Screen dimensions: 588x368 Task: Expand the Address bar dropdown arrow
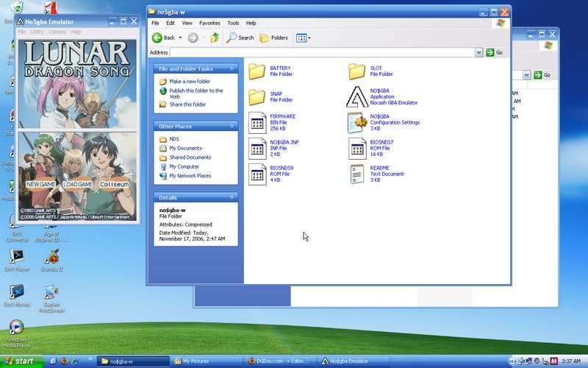pyautogui.click(x=479, y=53)
